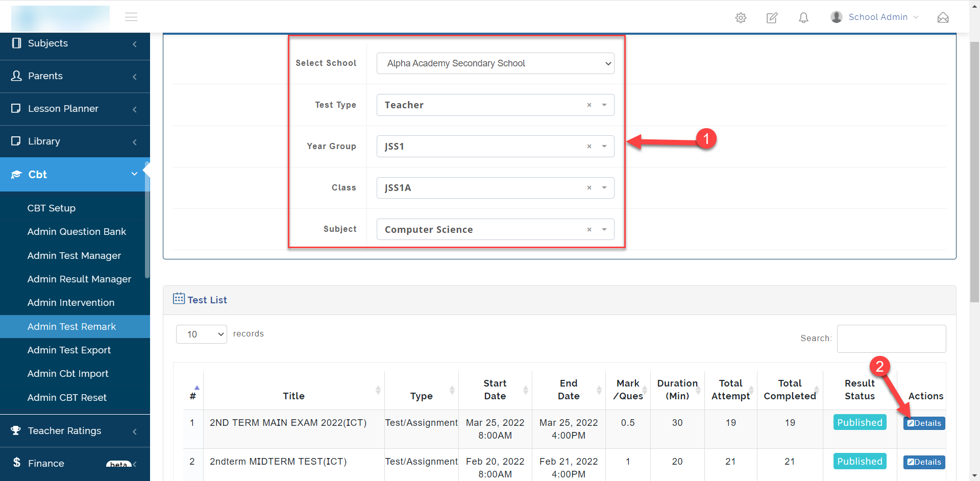Open Admin Question Bank
This screenshot has width=980, height=481.
[x=77, y=231]
